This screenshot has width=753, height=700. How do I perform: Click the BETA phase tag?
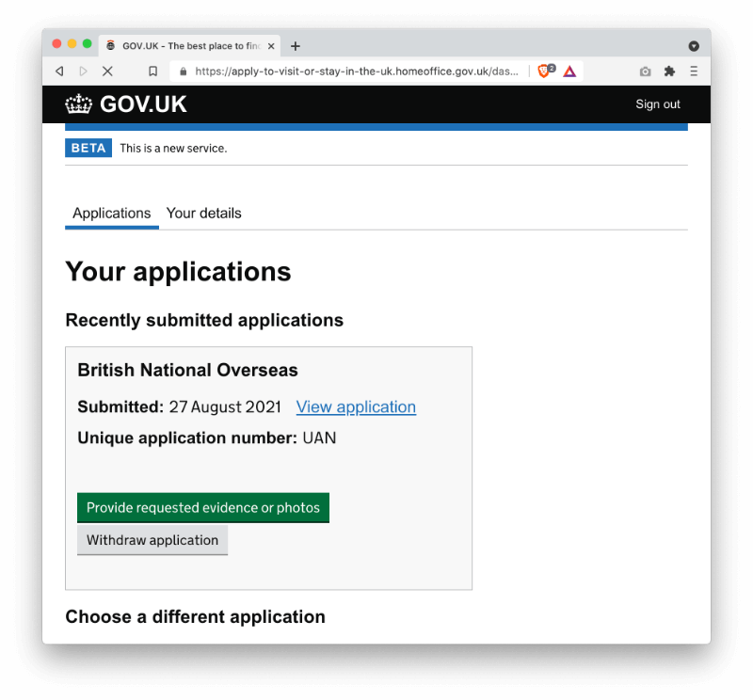[x=88, y=148]
